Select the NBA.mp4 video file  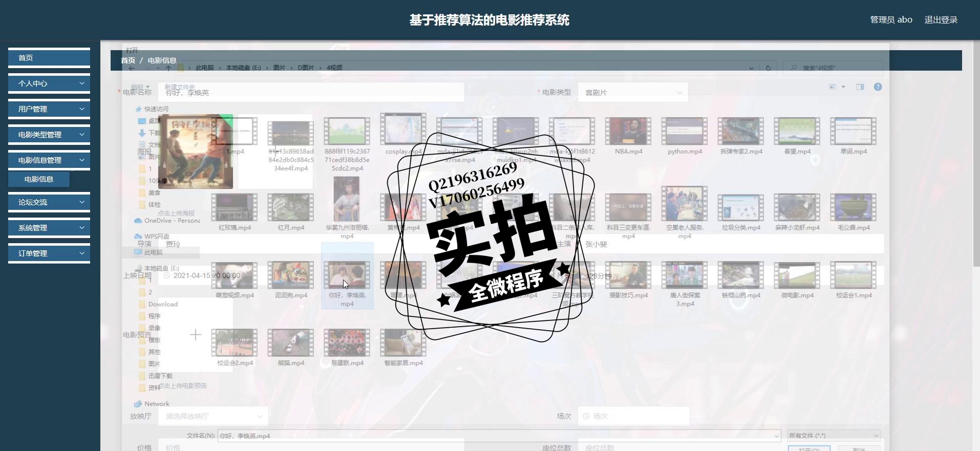point(628,136)
